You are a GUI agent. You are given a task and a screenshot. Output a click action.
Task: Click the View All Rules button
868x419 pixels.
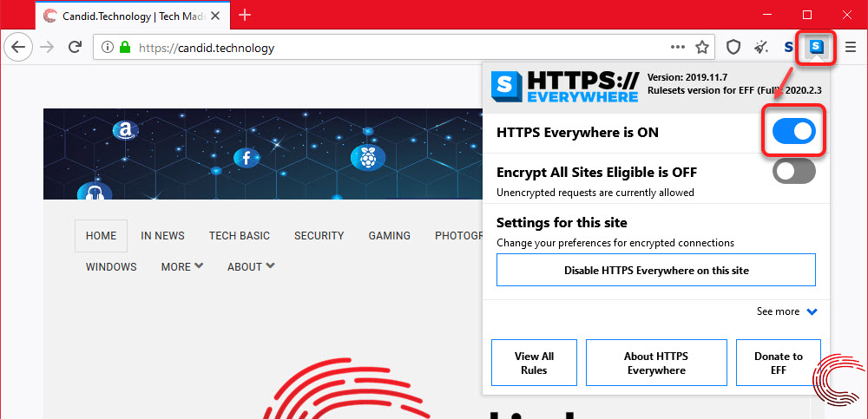click(534, 363)
